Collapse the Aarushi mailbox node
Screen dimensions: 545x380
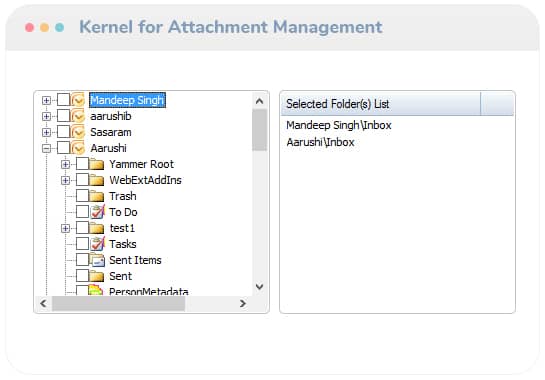tap(46, 148)
